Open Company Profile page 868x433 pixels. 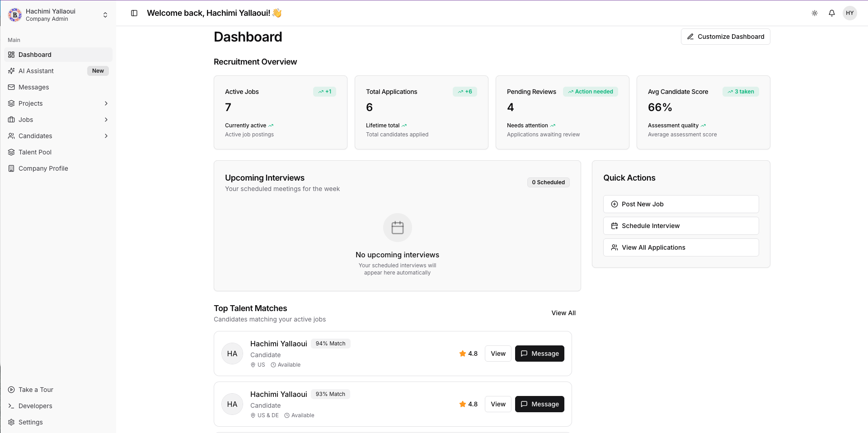pos(58,168)
